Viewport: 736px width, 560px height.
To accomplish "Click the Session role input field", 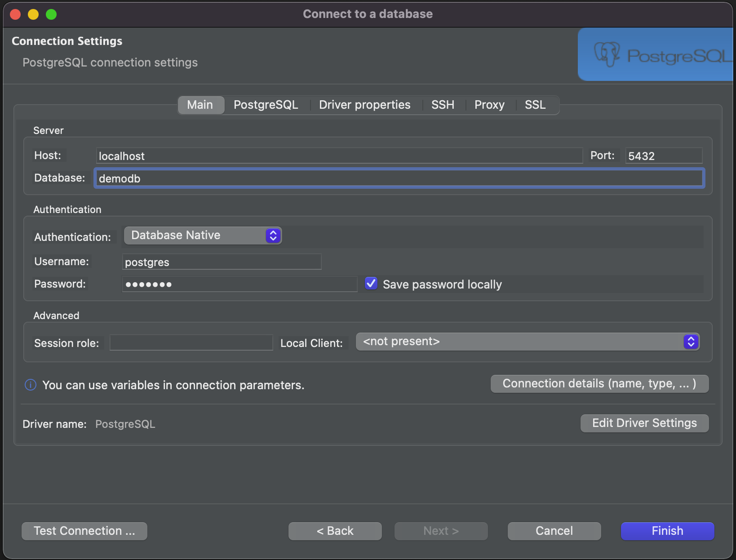I will point(191,343).
